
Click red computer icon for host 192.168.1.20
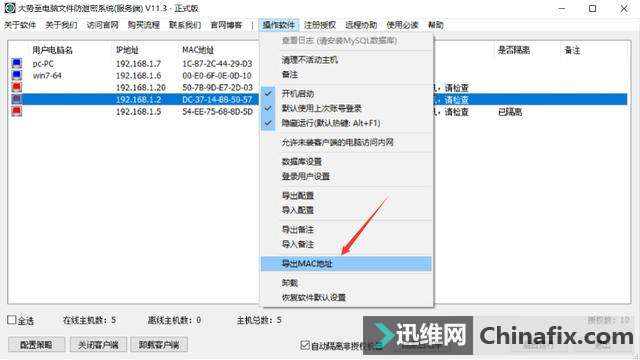16,87
